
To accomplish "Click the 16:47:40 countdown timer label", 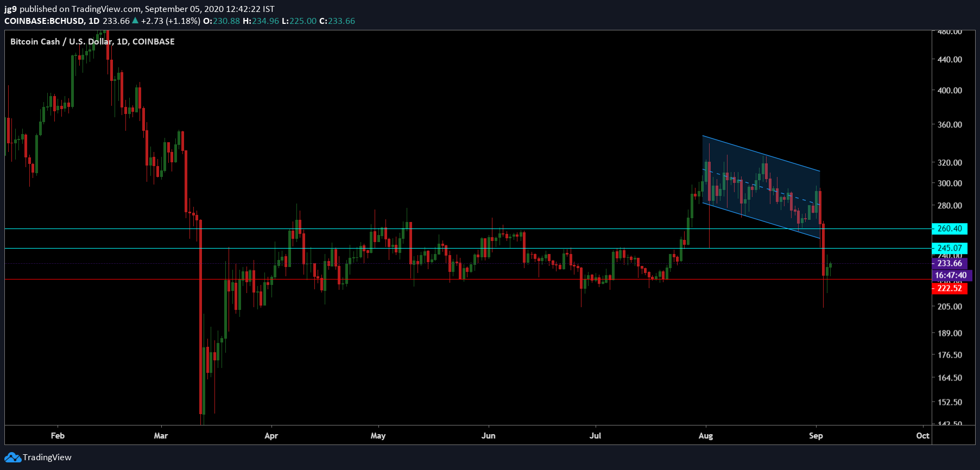I will [951, 276].
